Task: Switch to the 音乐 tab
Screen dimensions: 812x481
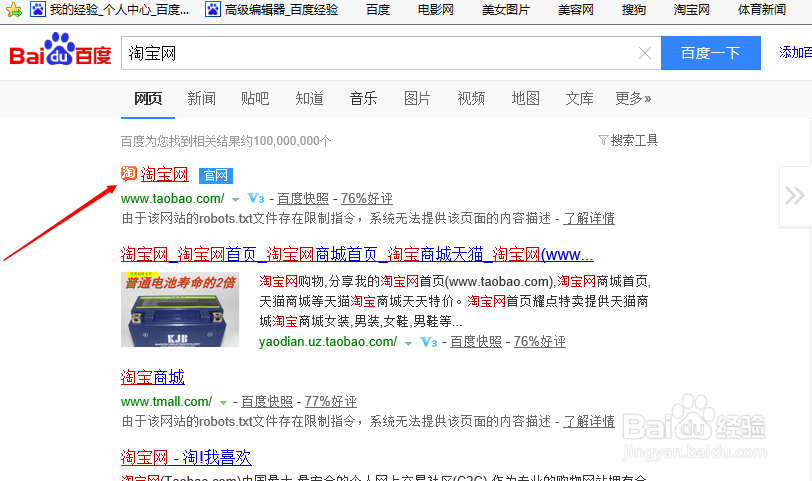Action: point(363,98)
